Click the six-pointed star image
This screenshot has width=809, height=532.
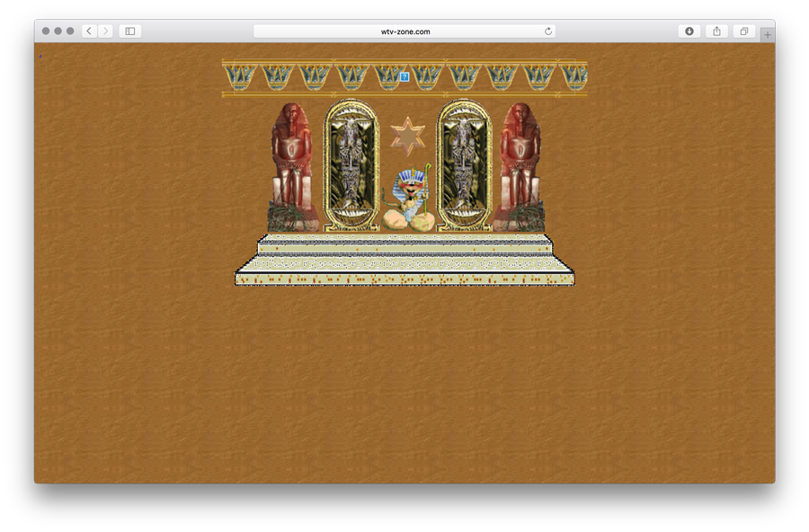408,136
